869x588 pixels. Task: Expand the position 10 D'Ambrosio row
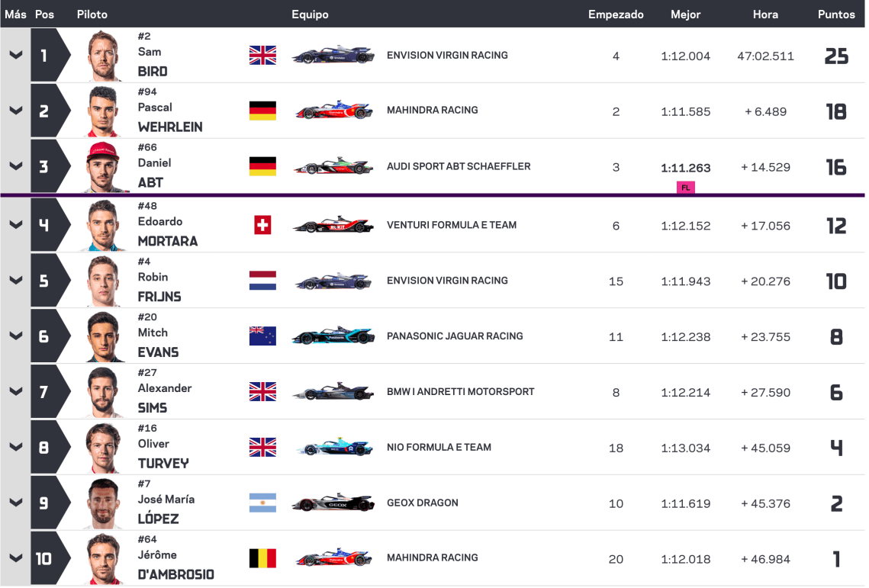[15, 558]
